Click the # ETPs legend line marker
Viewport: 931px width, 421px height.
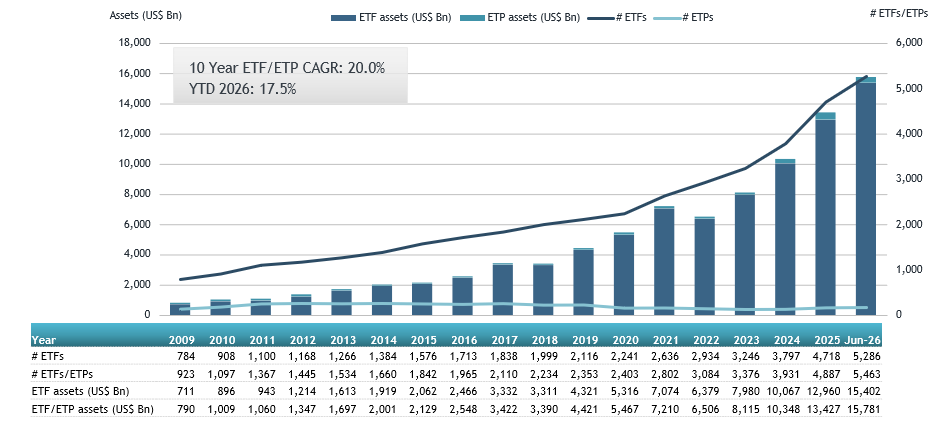[666, 18]
